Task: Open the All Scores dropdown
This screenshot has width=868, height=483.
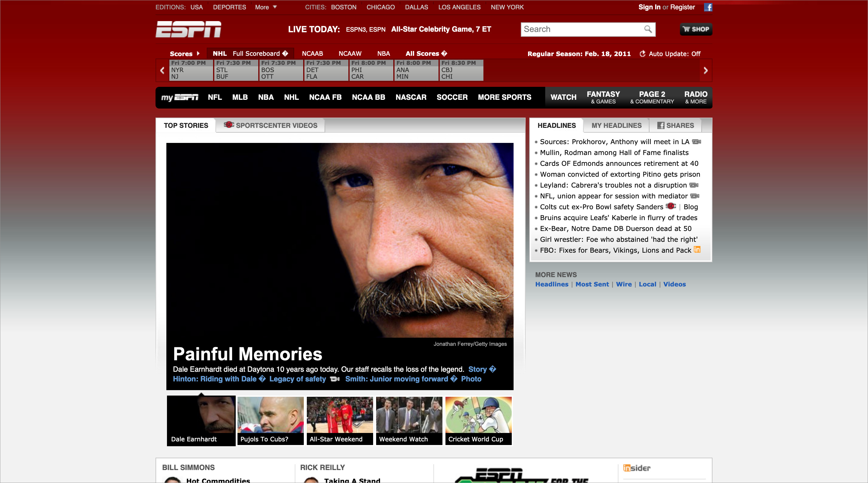Action: (x=426, y=54)
